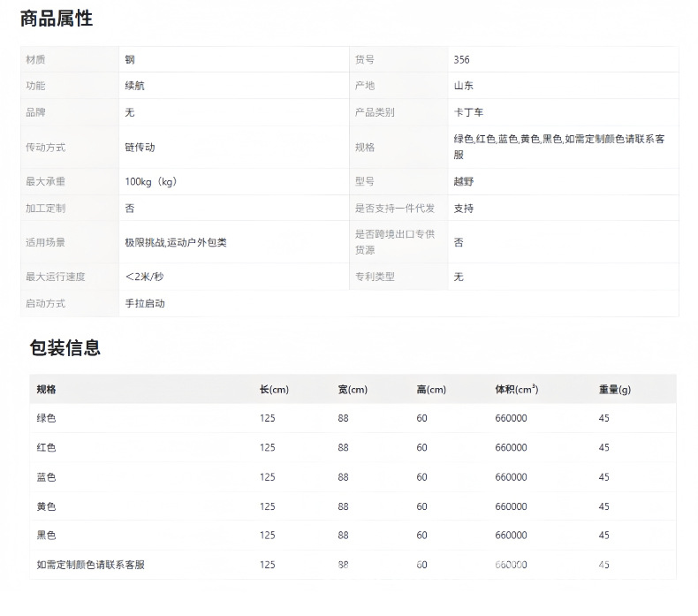Viewport: 698px width, 616px height.
Task: Click the 是否跨境出口专供货源 label
Action: [394, 242]
